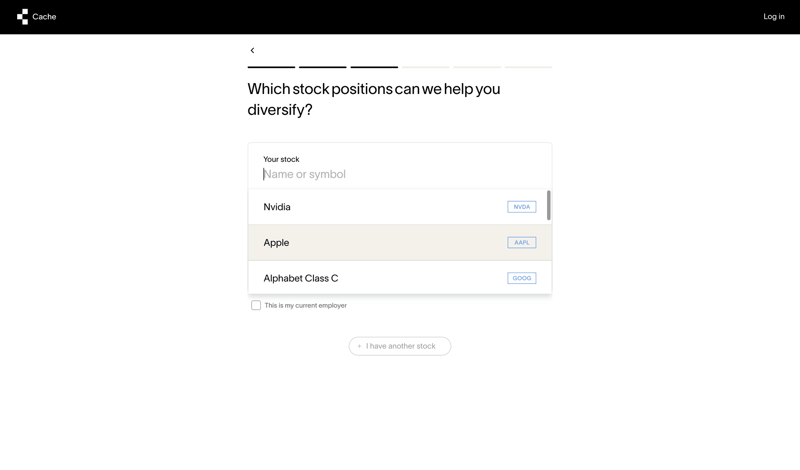The height and width of the screenshot is (470, 800).
Task: Click the NVDA ticker badge
Action: tap(521, 207)
